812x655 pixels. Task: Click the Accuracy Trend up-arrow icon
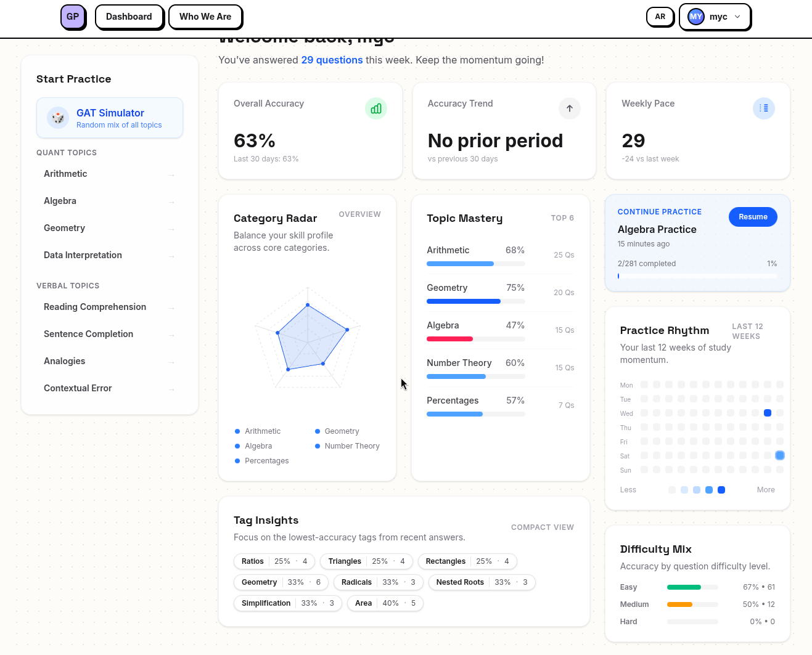click(x=570, y=108)
